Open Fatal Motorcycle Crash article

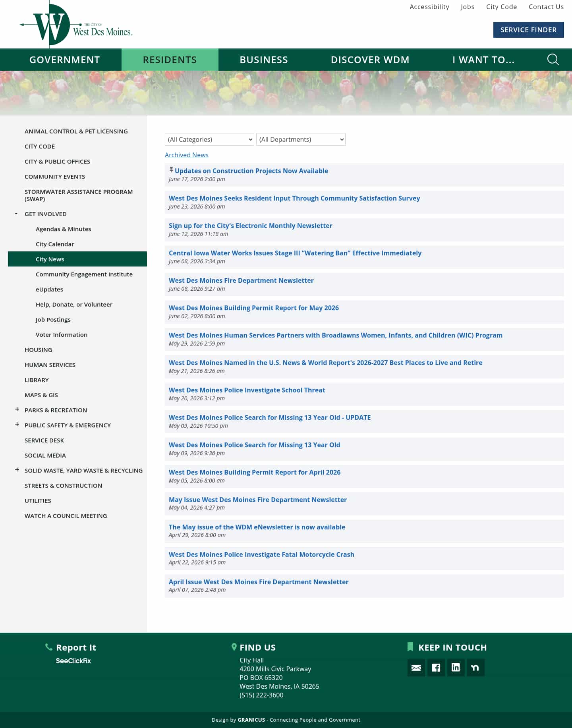[x=261, y=554]
